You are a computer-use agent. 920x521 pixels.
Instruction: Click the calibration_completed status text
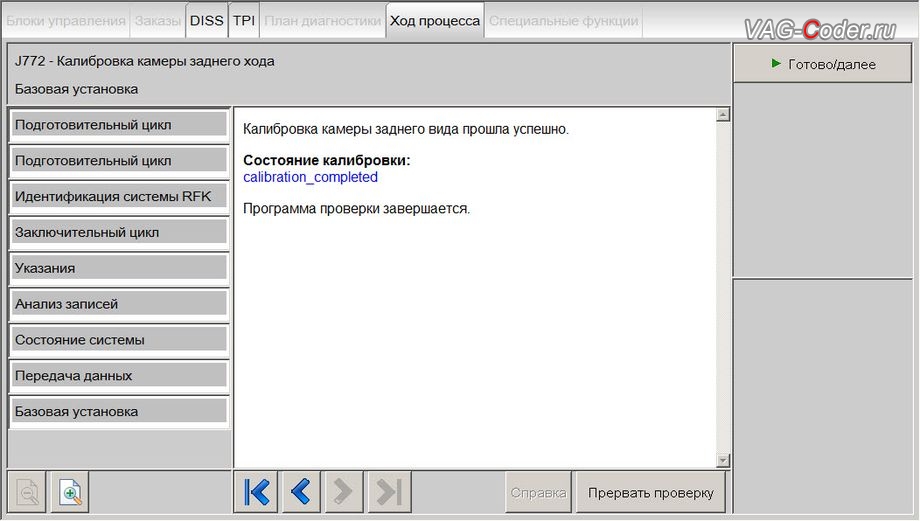tap(310, 177)
